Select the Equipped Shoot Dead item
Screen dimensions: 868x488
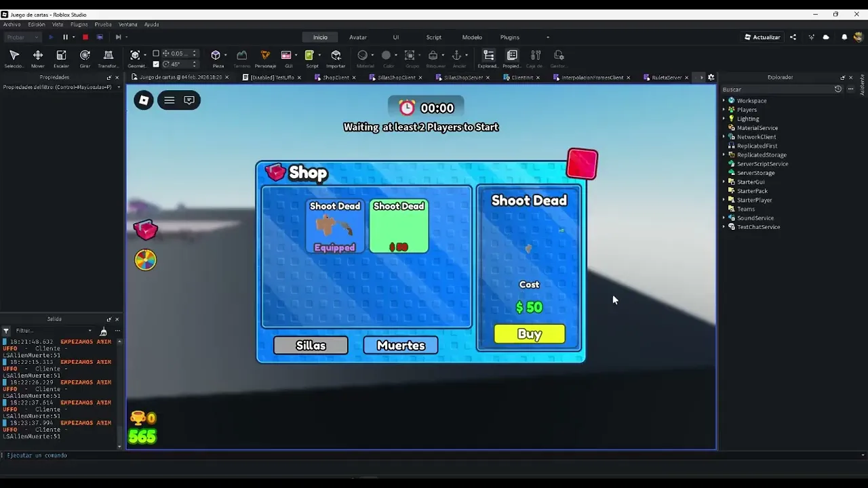335,227
